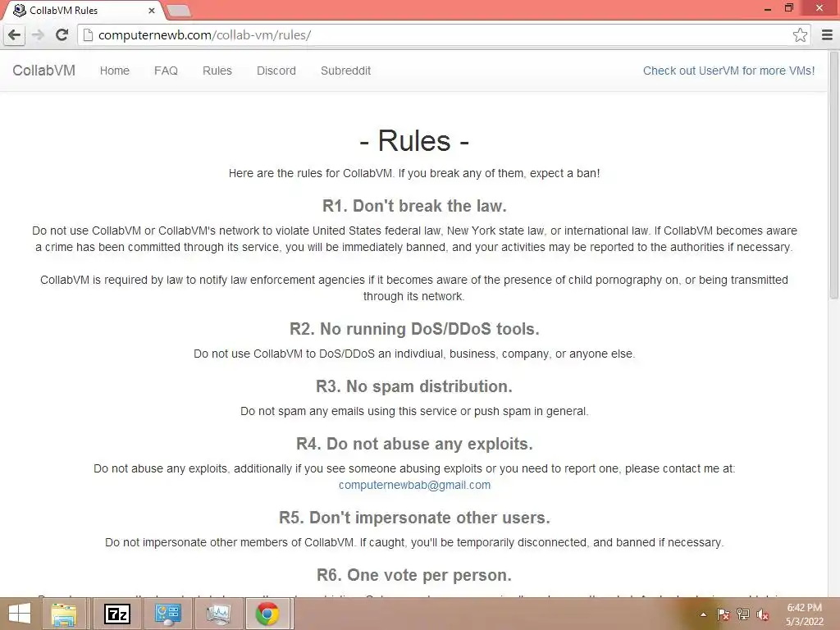
Task: Close the CollabVM Rules tab
Action: point(152,10)
